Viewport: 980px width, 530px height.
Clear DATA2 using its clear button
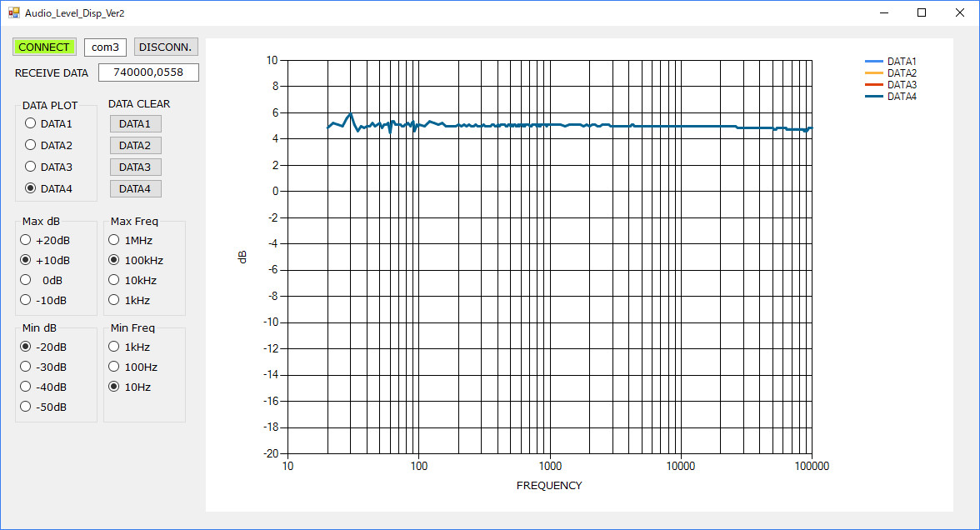135,146
